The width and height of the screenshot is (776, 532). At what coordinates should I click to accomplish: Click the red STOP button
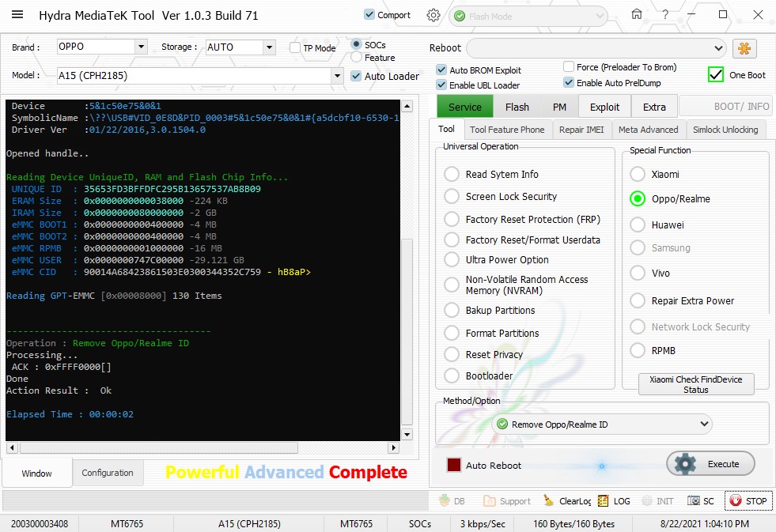click(748, 501)
